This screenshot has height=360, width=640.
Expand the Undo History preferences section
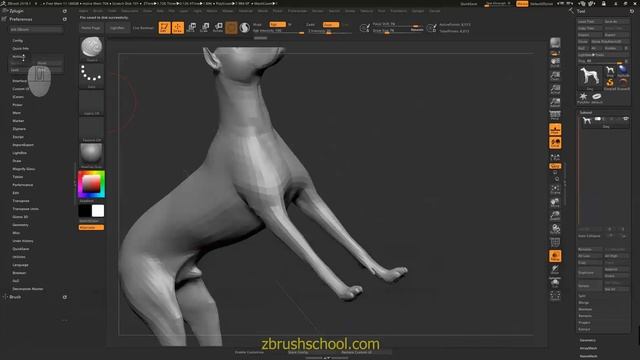(23, 241)
